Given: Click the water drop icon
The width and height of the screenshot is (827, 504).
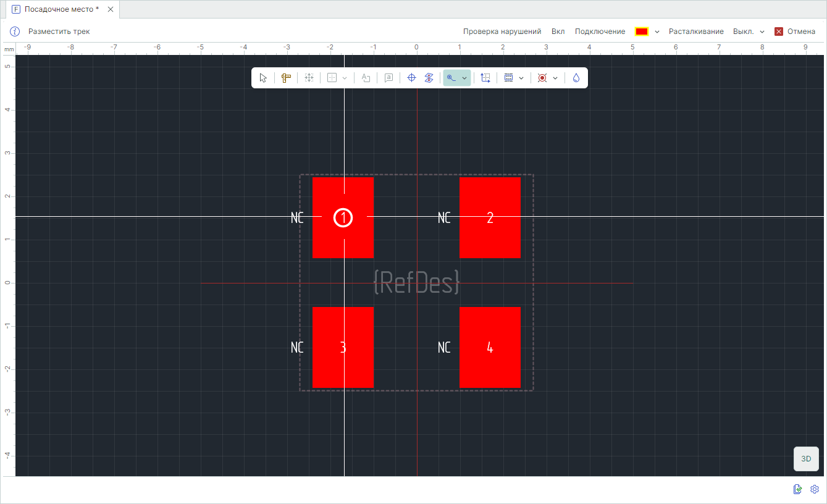Looking at the screenshot, I should click(576, 78).
